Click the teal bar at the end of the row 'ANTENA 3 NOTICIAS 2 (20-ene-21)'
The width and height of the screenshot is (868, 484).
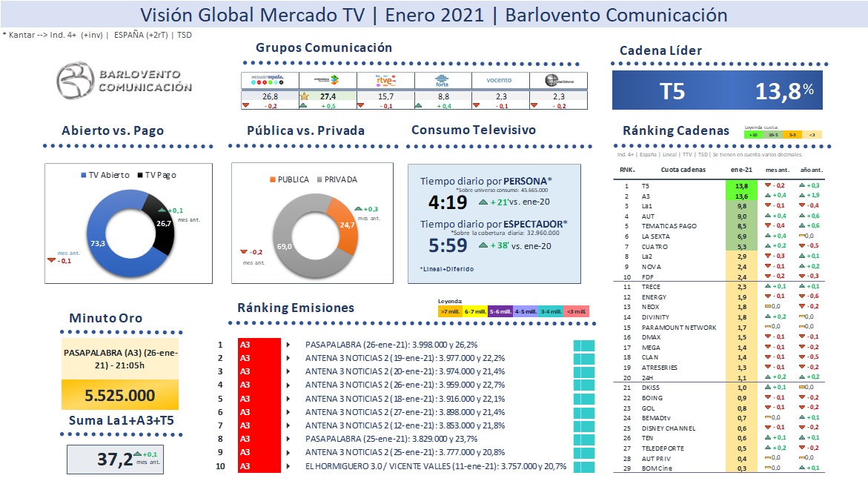point(584,371)
